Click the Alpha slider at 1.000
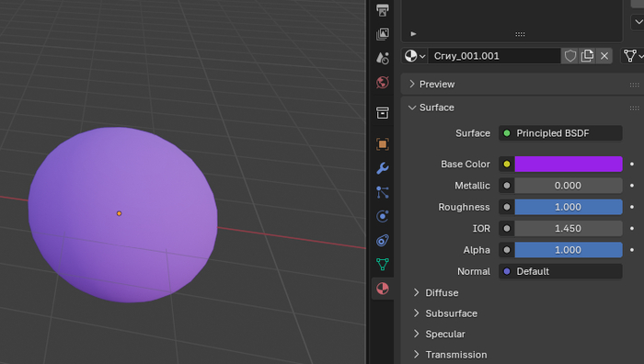Screen dimensions: 644x364 (569, 250)
